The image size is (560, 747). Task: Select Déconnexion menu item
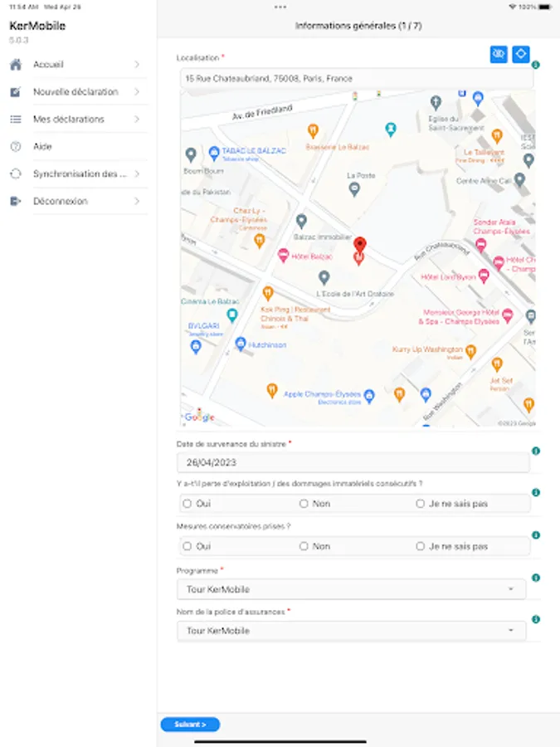pos(79,201)
